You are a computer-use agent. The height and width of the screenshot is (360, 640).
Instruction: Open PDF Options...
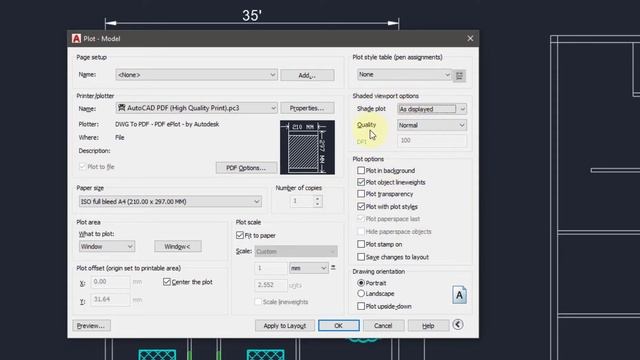tap(246, 168)
